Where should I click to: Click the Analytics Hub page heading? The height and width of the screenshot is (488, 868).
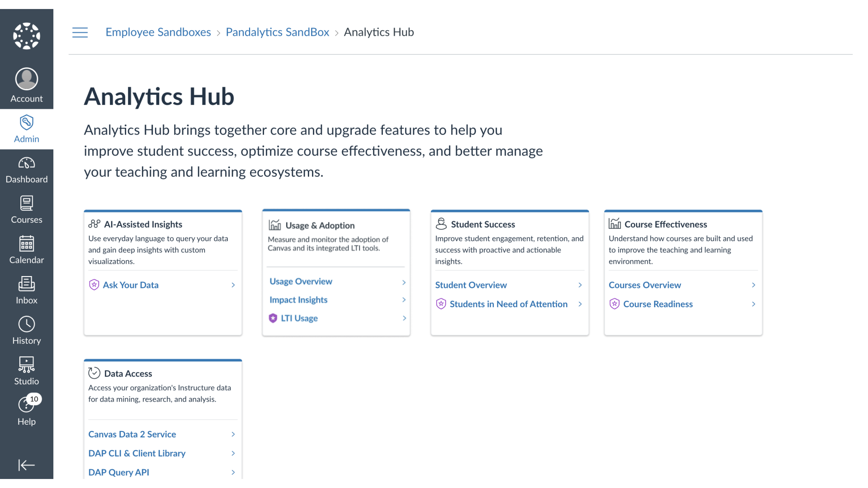(159, 96)
